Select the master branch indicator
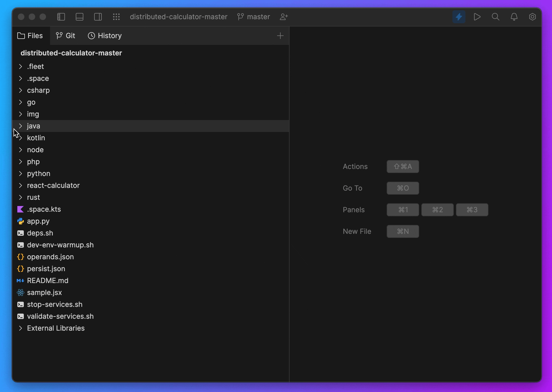This screenshot has height=392, width=552. (259, 16)
